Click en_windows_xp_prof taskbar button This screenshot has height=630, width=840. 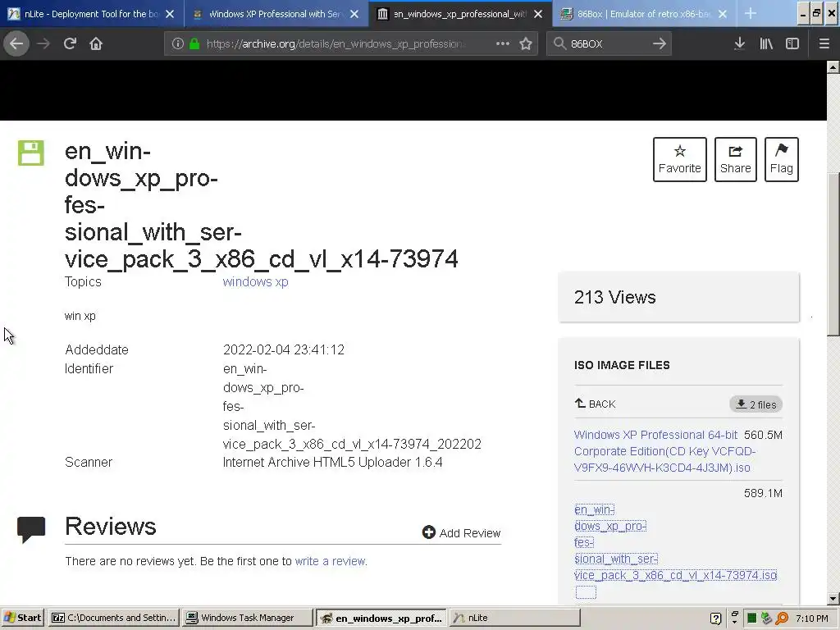(x=381, y=618)
